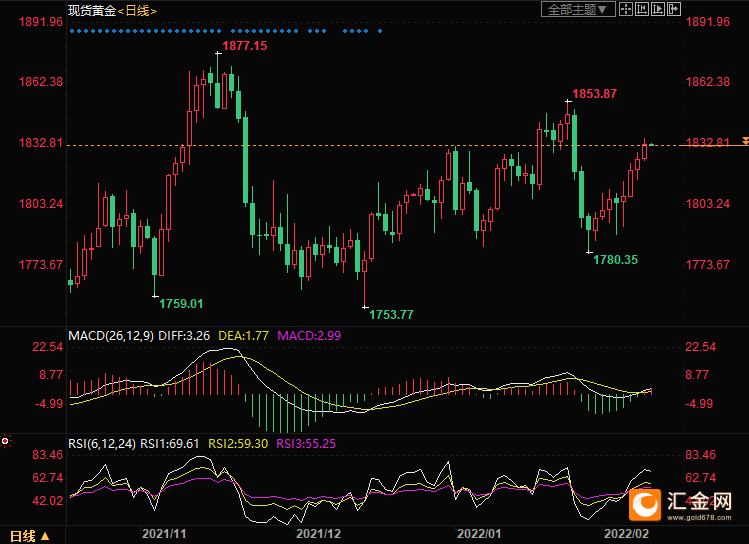Image resolution: width=749 pixels, height=544 pixels.
Task: Click the 1753.77 low price label
Action: (391, 315)
